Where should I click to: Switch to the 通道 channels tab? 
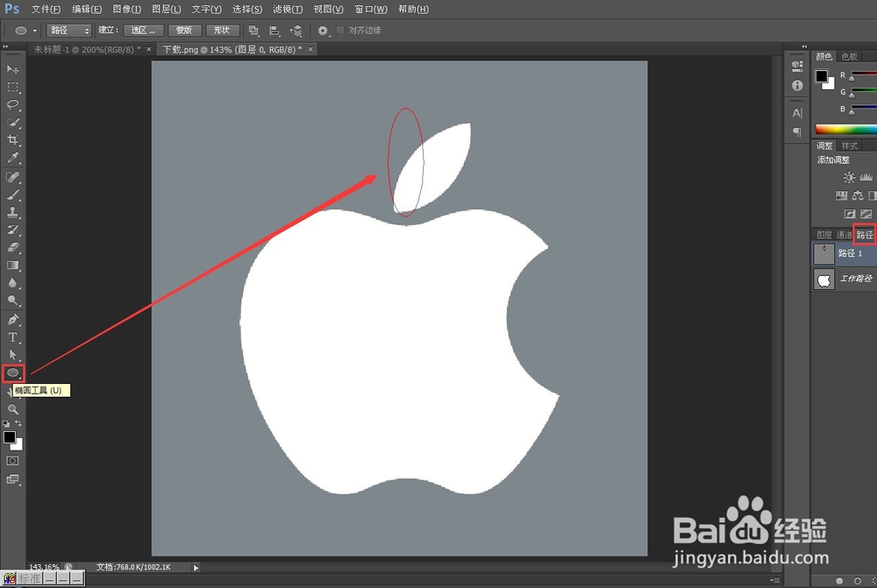tap(844, 235)
